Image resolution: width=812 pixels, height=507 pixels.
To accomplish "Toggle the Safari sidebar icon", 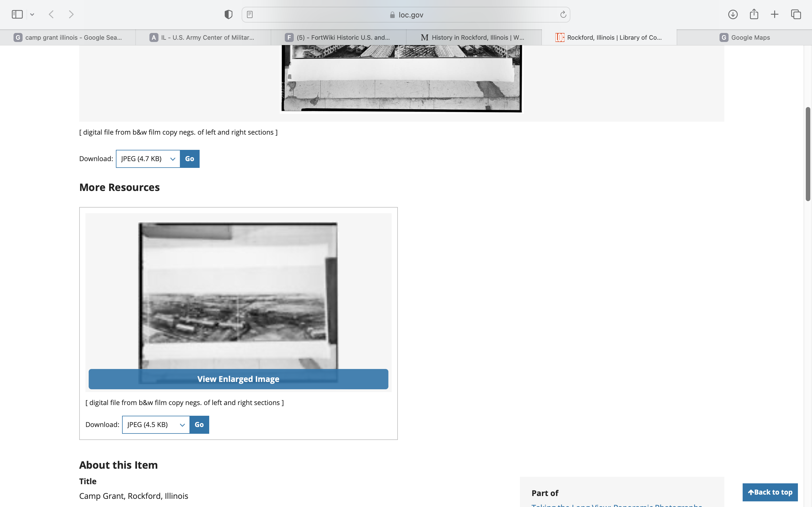I will tap(17, 14).
